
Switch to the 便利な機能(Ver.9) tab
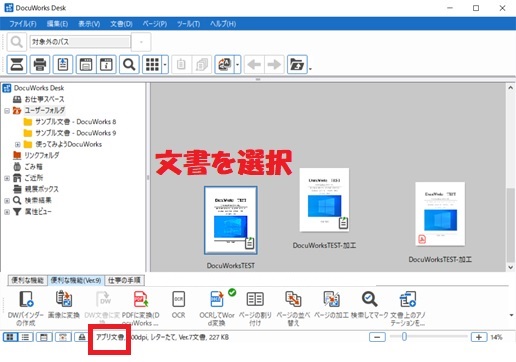click(x=76, y=280)
